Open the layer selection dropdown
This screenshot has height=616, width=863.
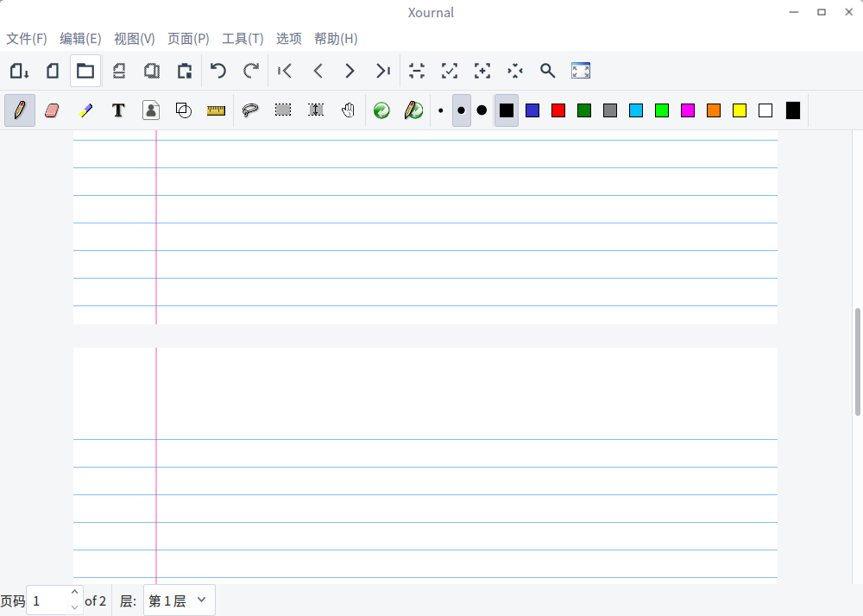179,600
